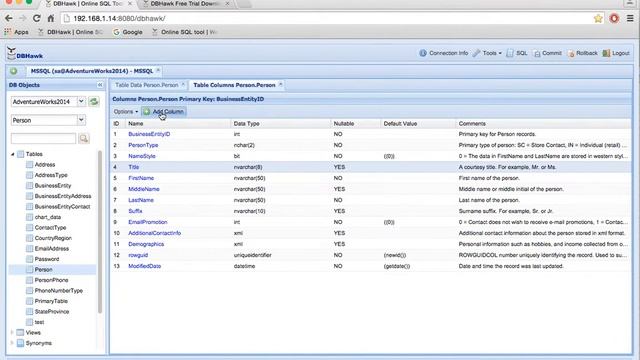Viewport: 640px width, 360px height.
Task: Select Table Columns Person.Person tab
Action: point(234,85)
